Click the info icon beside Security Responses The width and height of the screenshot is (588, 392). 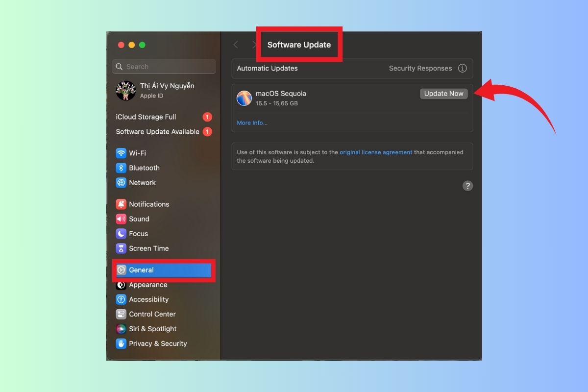pyautogui.click(x=462, y=69)
